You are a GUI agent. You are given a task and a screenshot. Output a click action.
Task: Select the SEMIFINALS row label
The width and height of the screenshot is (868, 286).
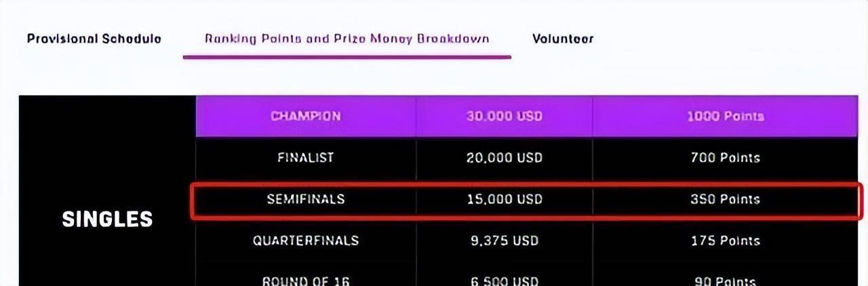pyautogui.click(x=306, y=199)
